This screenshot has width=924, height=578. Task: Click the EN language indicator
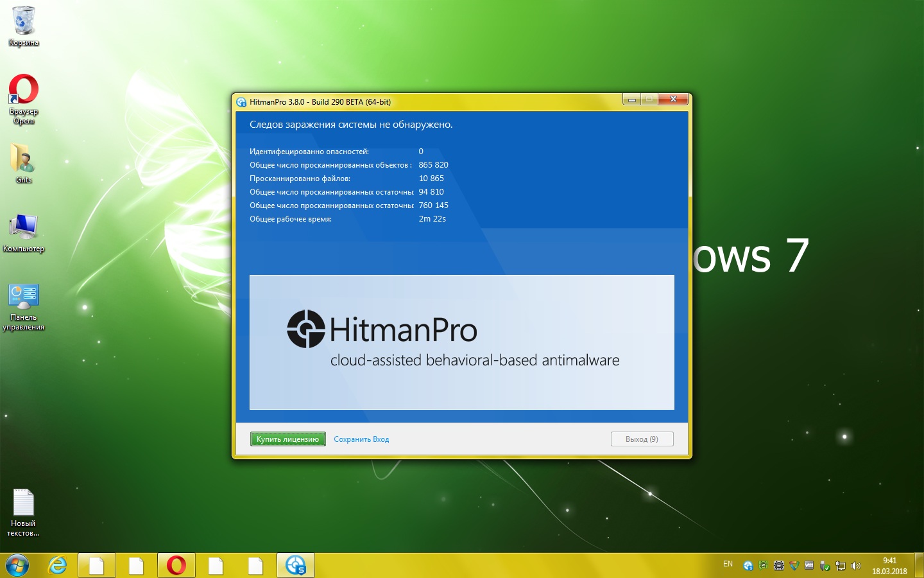[x=728, y=564]
